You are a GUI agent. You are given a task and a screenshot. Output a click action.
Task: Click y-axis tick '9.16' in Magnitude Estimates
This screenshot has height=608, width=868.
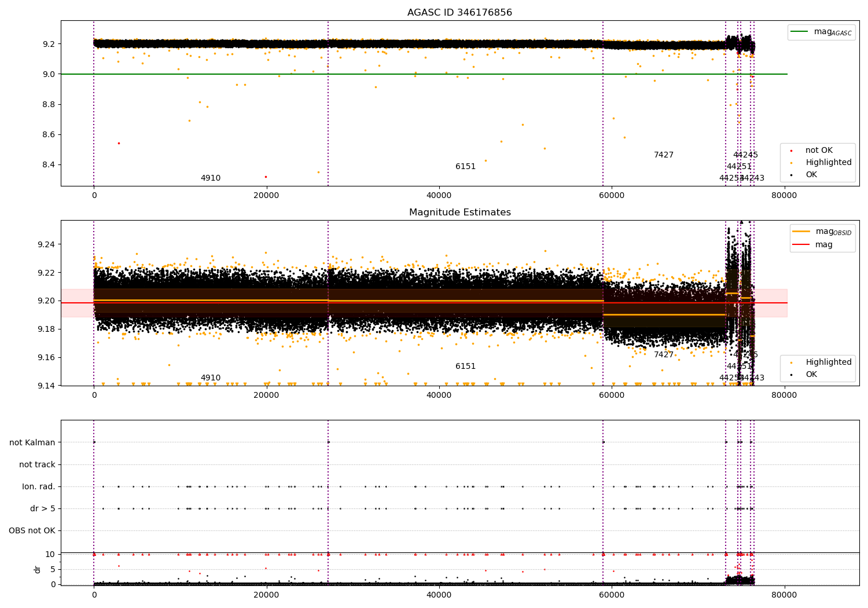[46, 357]
